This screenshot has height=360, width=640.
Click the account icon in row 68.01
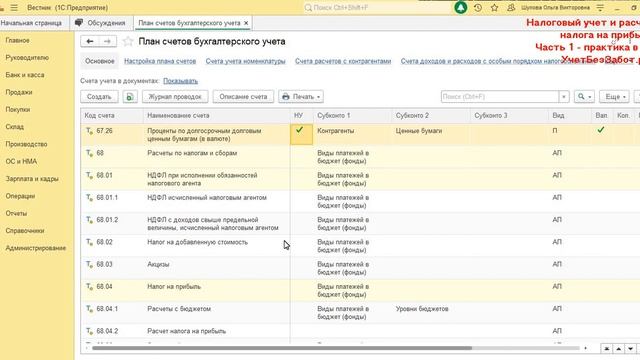[x=89, y=176]
